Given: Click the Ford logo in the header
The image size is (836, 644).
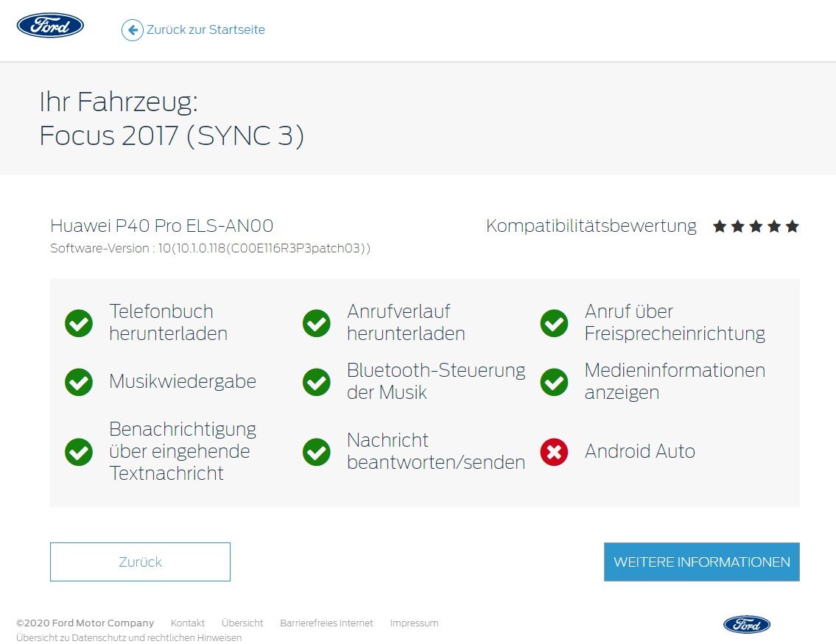Looking at the screenshot, I should (x=50, y=26).
